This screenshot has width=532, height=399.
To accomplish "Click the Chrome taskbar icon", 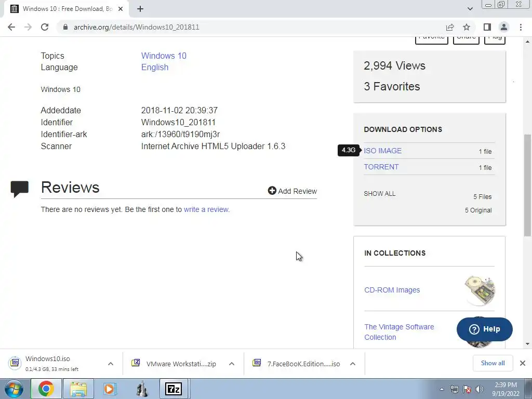I will tap(46, 389).
